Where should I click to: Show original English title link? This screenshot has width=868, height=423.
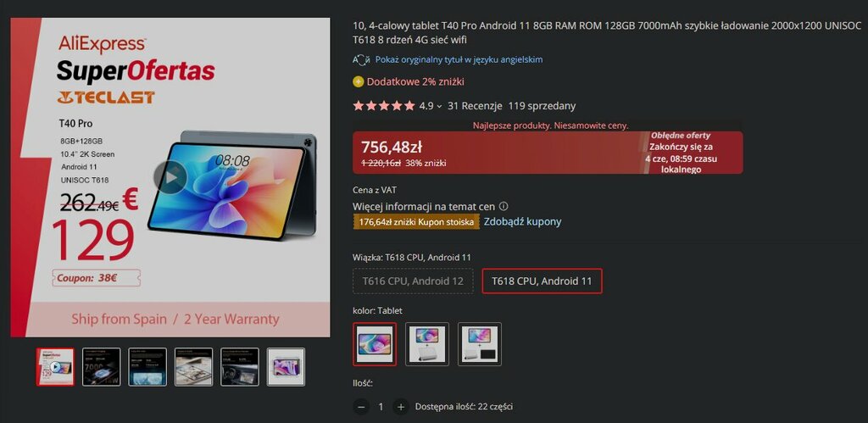click(459, 59)
